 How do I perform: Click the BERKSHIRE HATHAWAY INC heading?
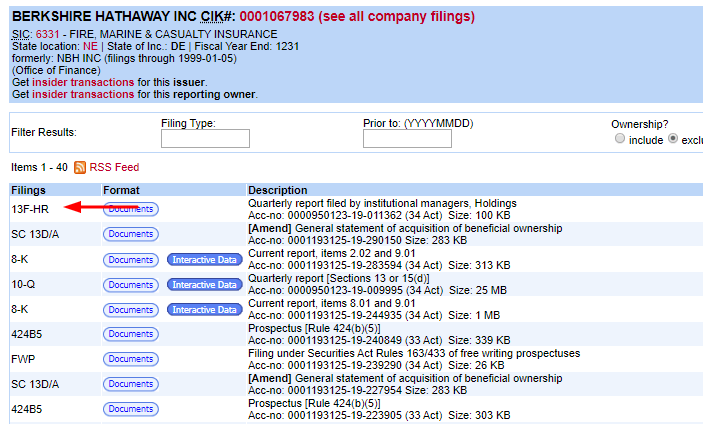click(x=104, y=17)
